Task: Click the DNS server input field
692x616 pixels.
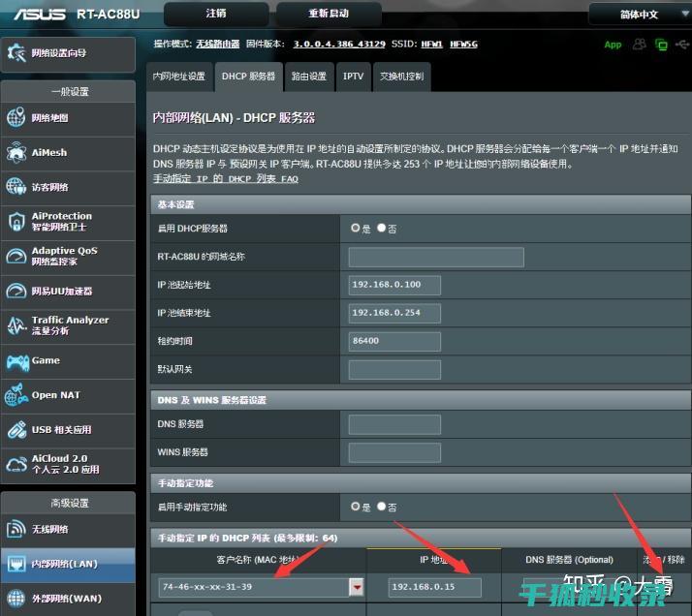Action: [x=394, y=424]
